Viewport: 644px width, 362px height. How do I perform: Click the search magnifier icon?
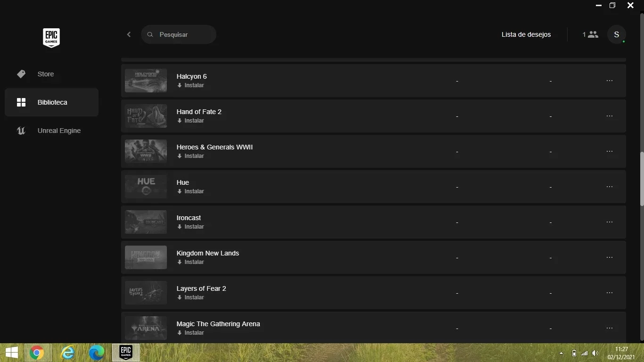[150, 34]
